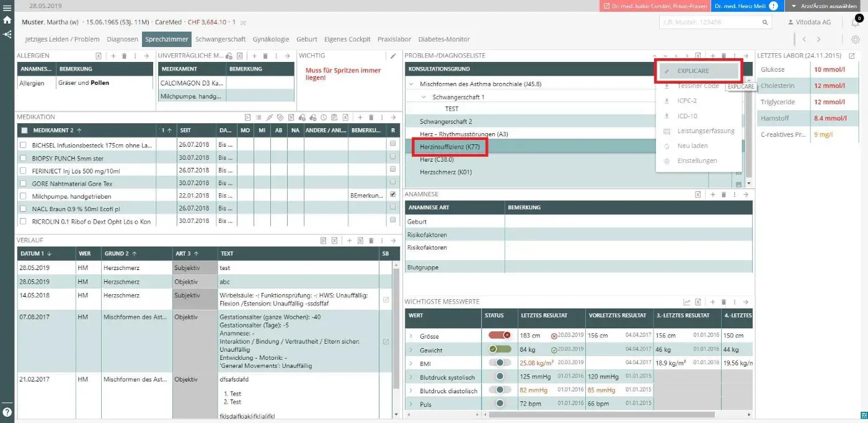The height and width of the screenshot is (423, 868).
Task: Focus the patient search field
Action: pyautogui.click(x=717, y=22)
